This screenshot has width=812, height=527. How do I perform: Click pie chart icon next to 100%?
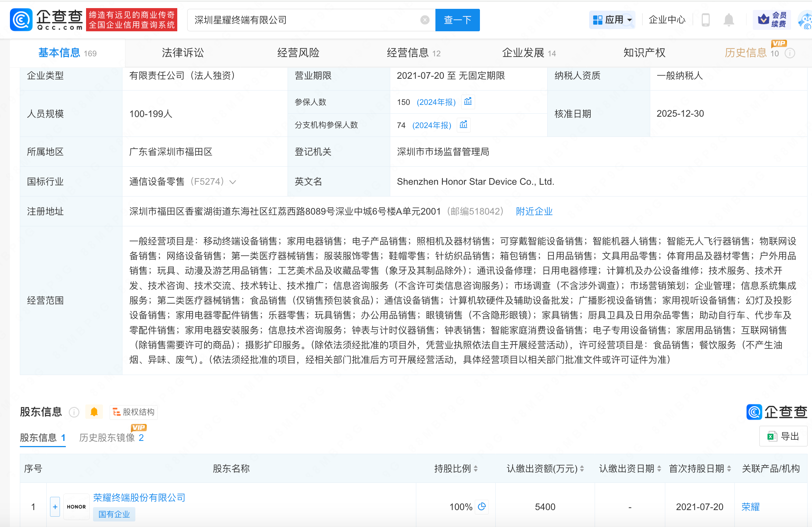pos(482,506)
